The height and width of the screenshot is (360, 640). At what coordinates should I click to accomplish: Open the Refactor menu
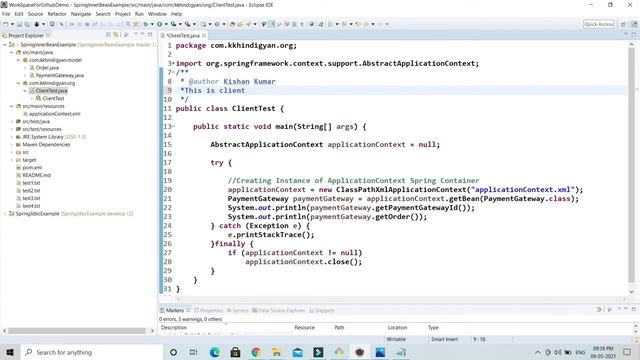[57, 14]
